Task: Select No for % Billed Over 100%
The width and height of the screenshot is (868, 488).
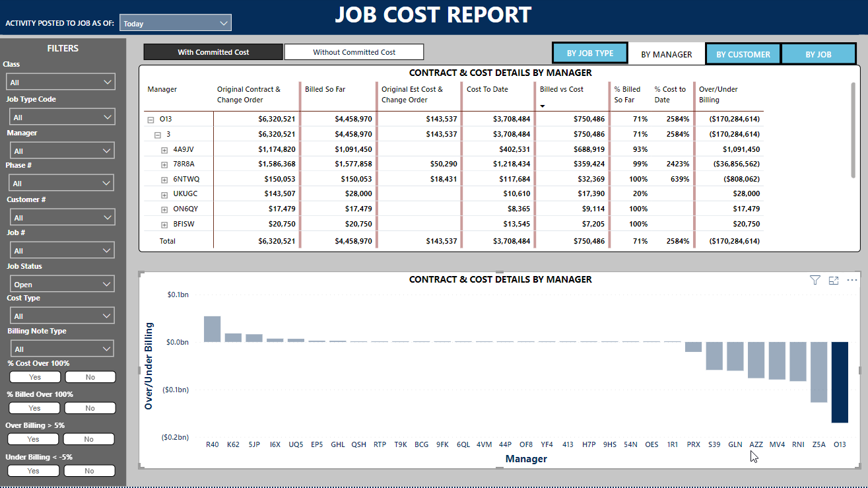Action: click(x=90, y=407)
